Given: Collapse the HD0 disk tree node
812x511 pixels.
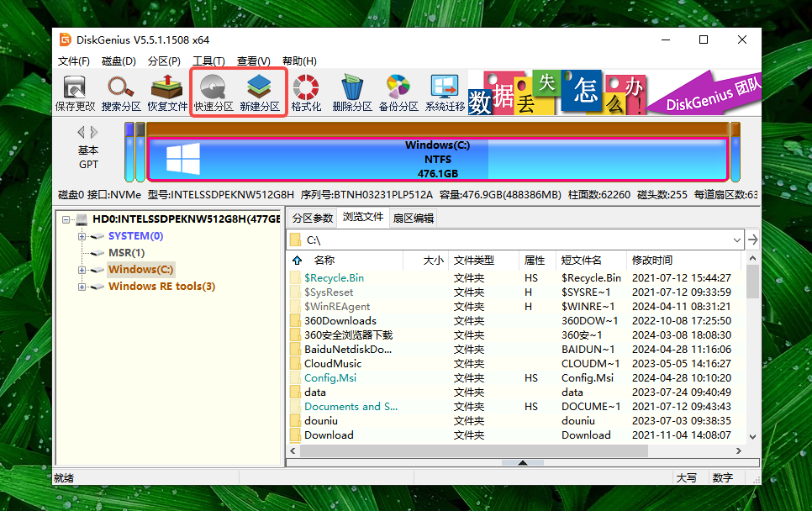Looking at the screenshot, I should click(66, 219).
